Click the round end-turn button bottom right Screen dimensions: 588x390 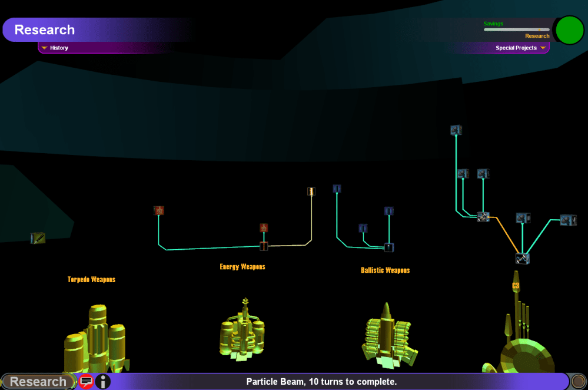click(578, 381)
